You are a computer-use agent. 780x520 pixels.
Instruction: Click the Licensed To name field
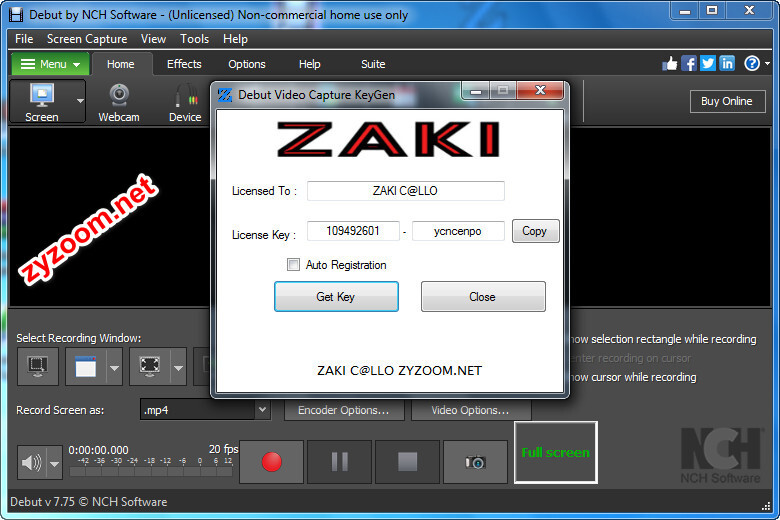point(405,191)
